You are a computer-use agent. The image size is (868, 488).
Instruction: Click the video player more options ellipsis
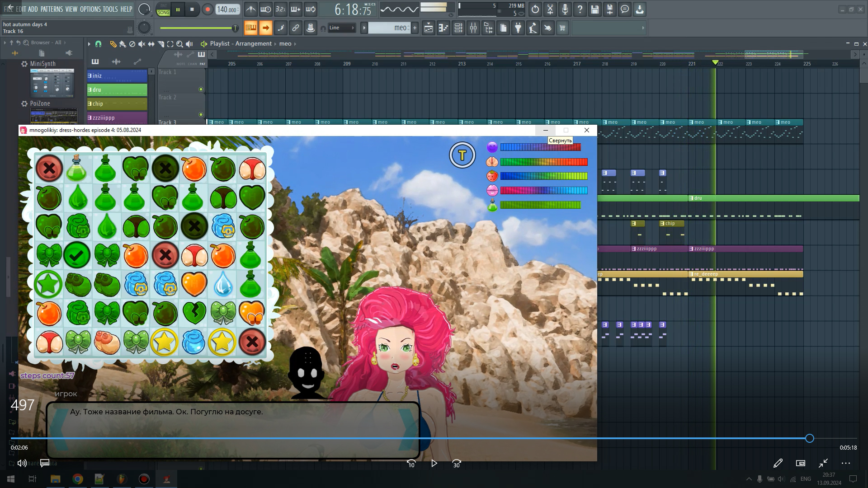846,463
